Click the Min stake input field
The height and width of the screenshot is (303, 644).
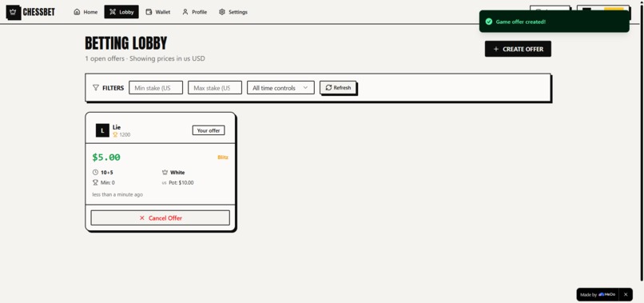[156, 88]
